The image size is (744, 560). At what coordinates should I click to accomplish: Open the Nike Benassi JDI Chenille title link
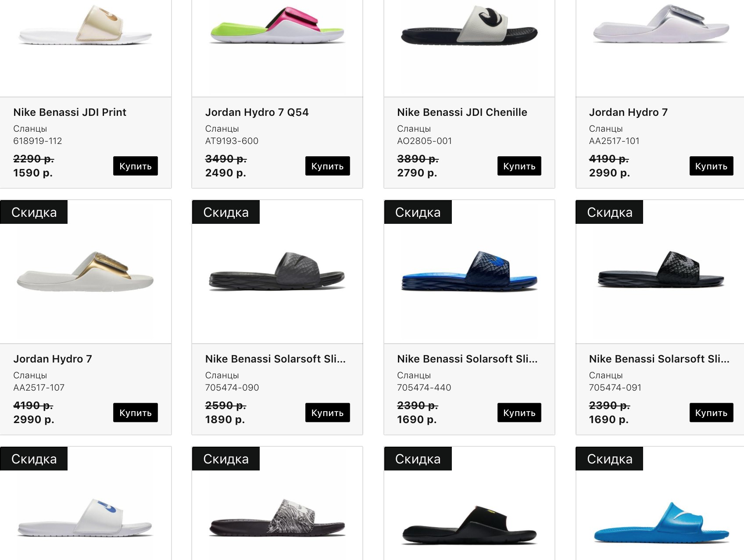[x=462, y=112]
